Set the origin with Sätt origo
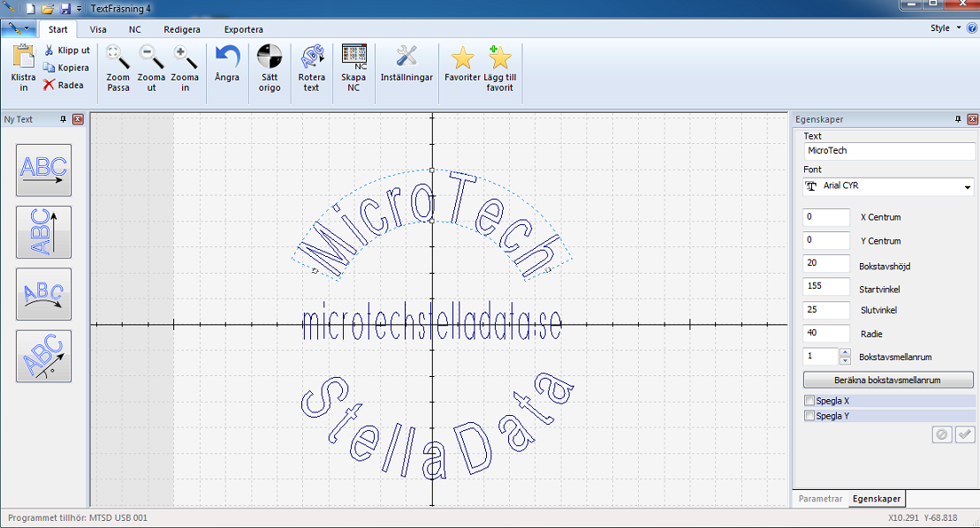980x528 pixels. [x=270, y=68]
